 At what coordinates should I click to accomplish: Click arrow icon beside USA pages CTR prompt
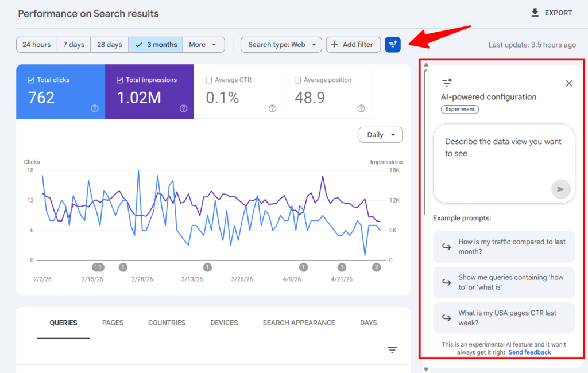[446, 318]
